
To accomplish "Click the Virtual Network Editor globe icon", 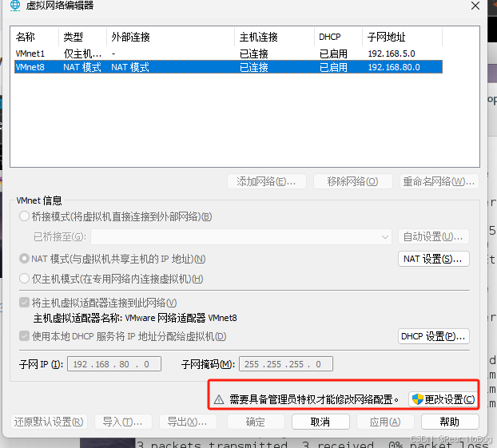I will (15, 6).
